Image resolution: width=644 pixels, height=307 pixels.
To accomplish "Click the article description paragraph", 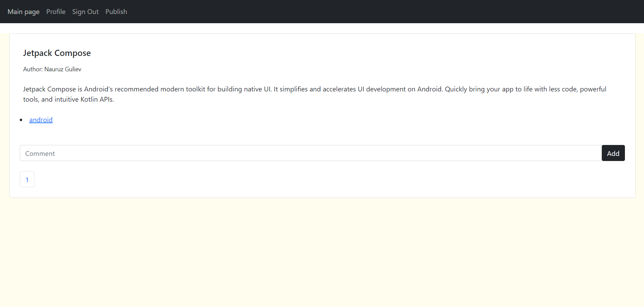I will click(315, 94).
